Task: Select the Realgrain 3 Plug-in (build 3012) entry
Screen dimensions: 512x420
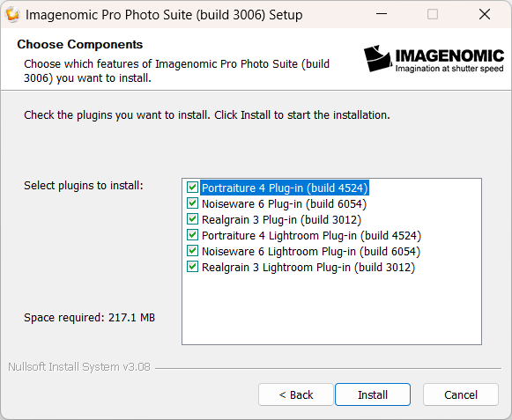Action: click(281, 220)
